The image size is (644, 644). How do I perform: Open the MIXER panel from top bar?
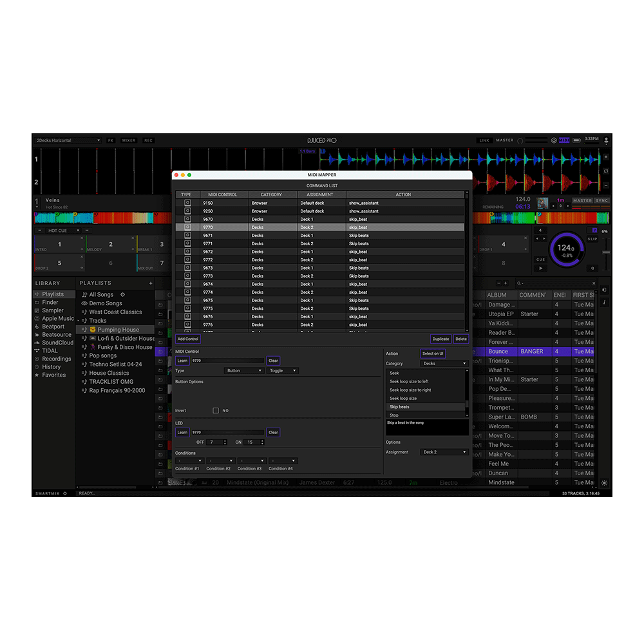point(129,140)
